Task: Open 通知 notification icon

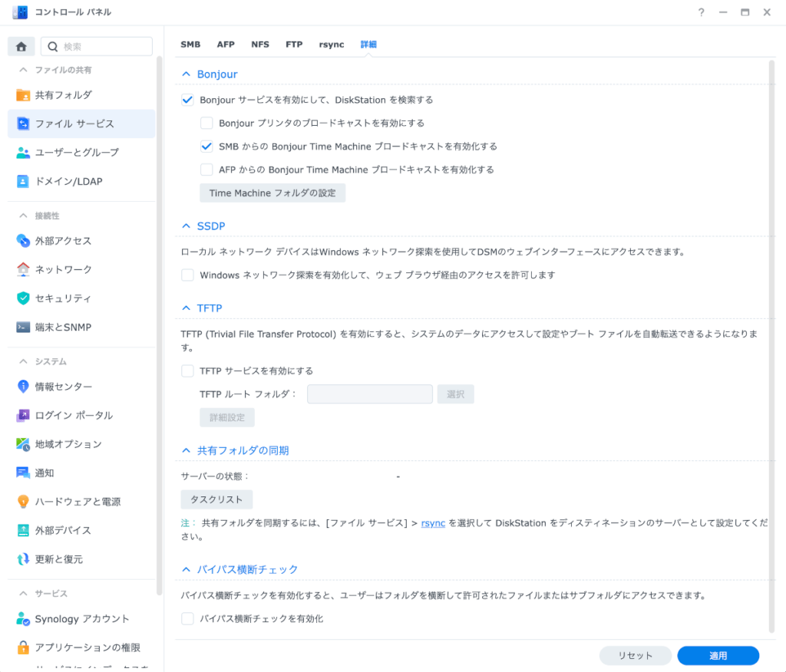Action: [x=23, y=473]
